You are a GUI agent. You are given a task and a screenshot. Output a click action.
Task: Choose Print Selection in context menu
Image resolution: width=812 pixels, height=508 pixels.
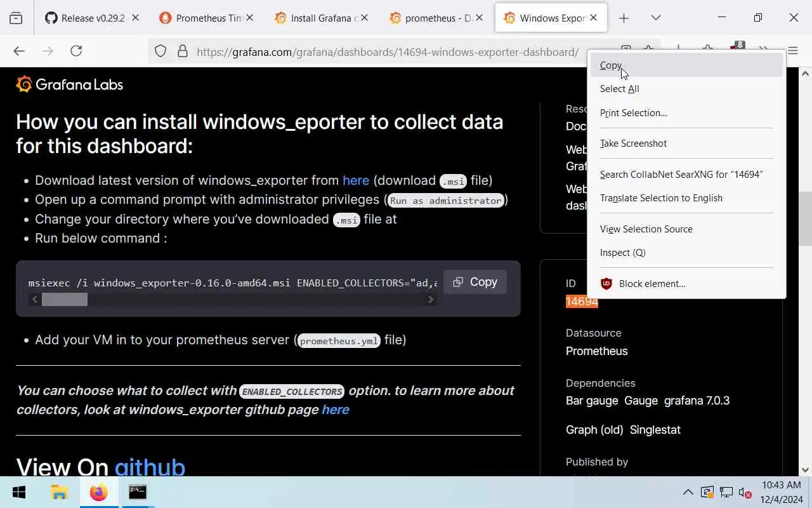click(686, 113)
